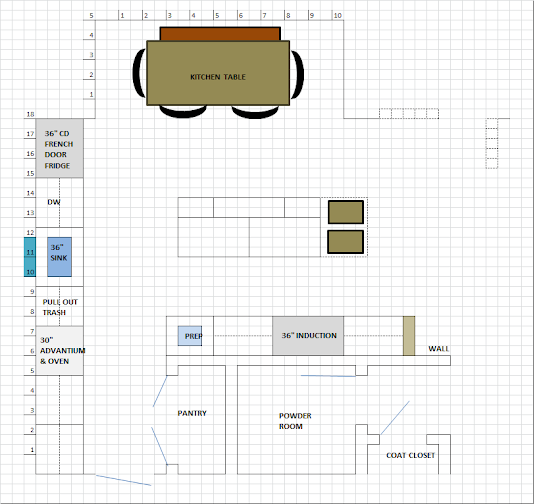Select the Kitchen Table shape
Screen dimensions: 539x504
click(218, 73)
